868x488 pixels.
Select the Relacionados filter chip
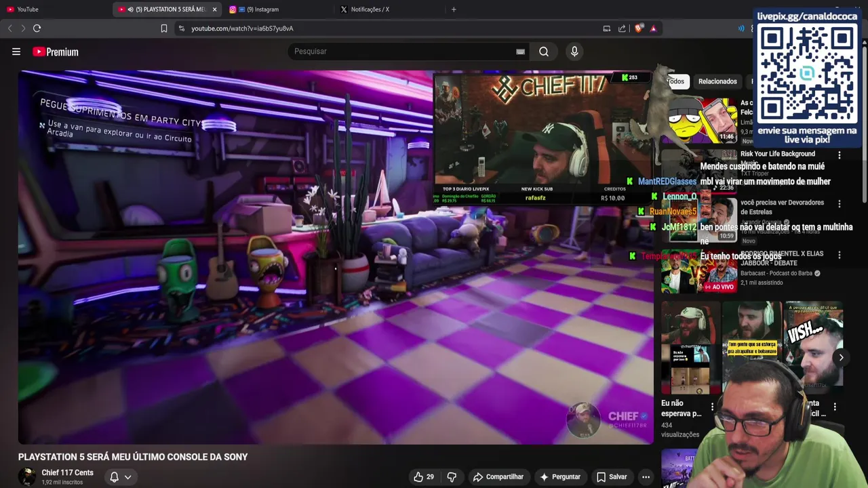tap(717, 81)
